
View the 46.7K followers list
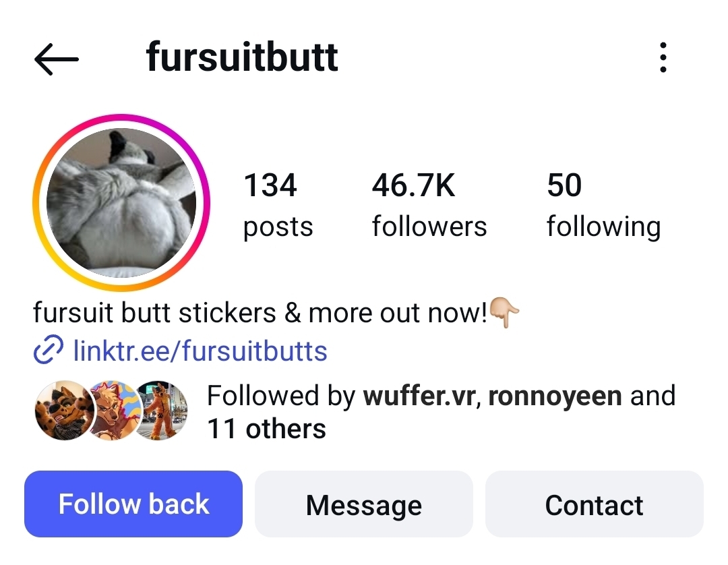coord(429,205)
